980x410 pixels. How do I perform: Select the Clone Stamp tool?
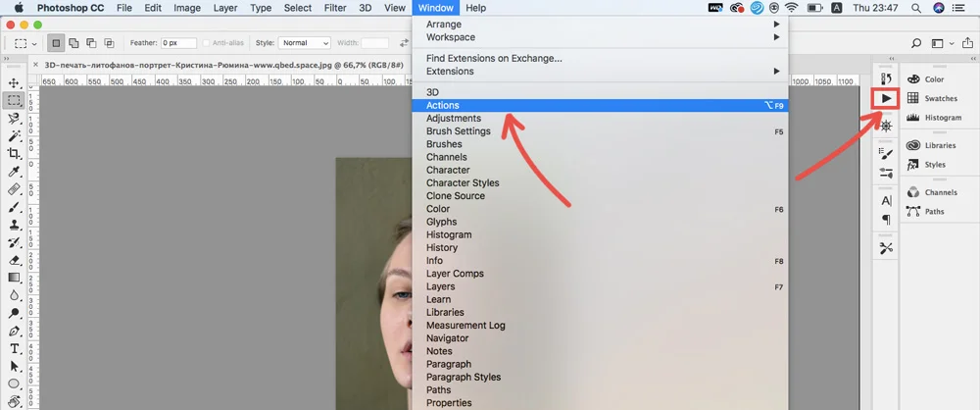pos(13,224)
